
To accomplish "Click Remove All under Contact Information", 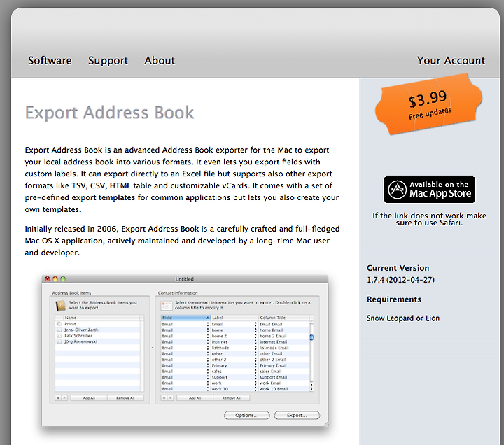I will (232, 397).
